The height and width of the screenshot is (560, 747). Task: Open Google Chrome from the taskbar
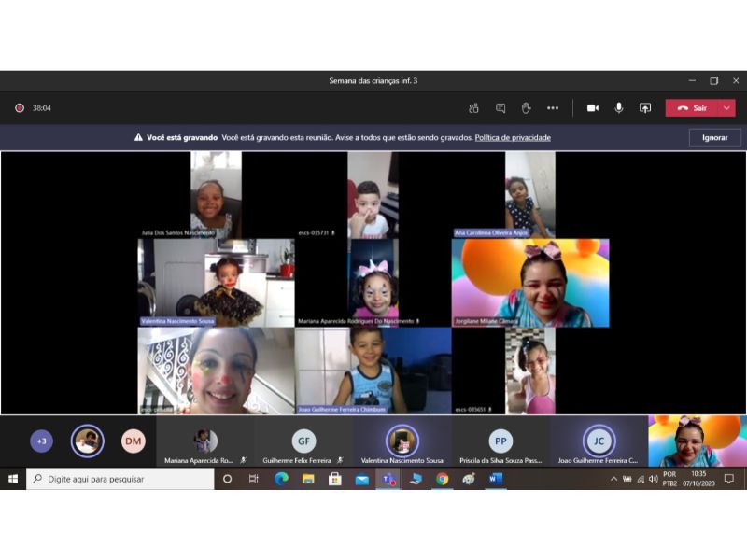pyautogui.click(x=442, y=479)
